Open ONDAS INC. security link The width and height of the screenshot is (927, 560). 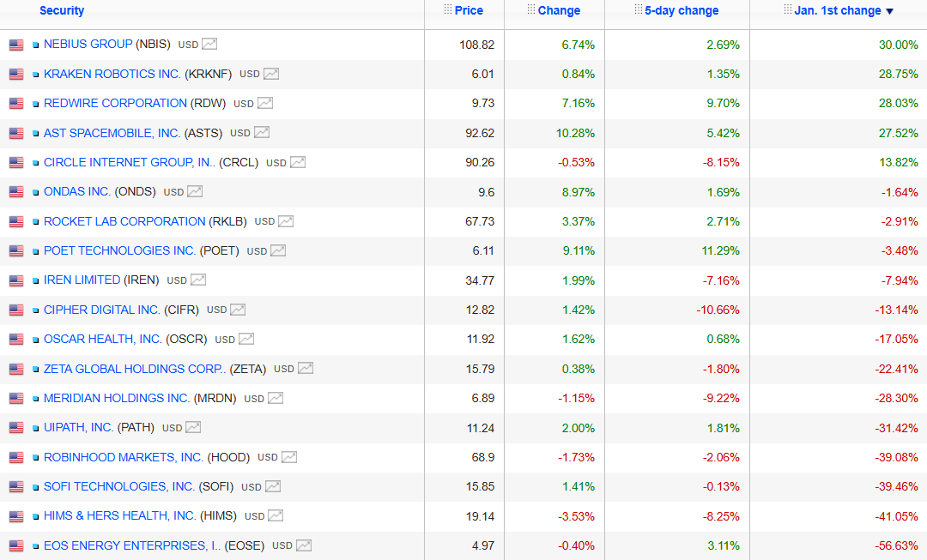(x=77, y=192)
